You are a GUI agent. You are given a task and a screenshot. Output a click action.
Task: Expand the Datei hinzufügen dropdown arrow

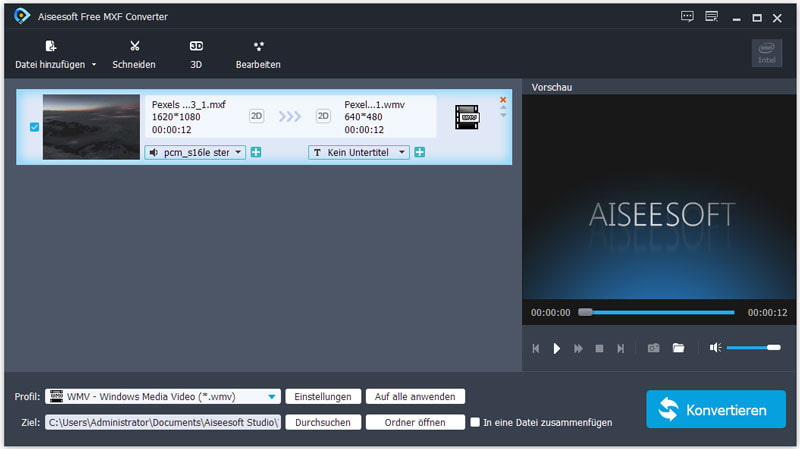pos(94,65)
